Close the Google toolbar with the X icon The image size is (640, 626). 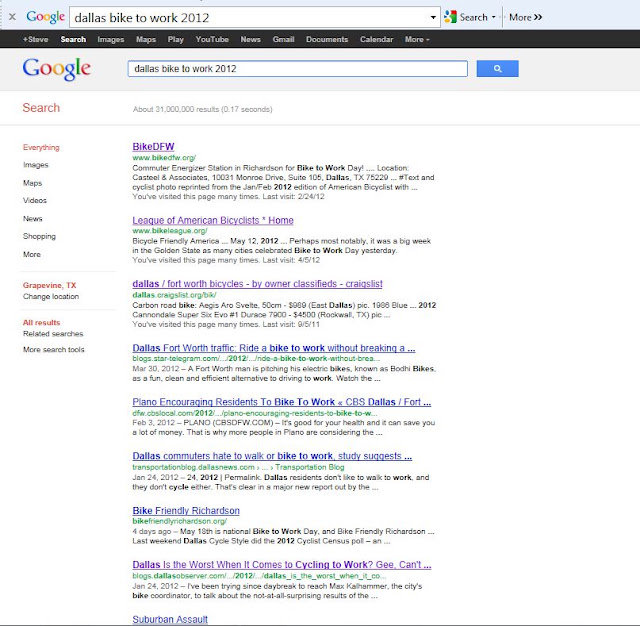pos(12,17)
